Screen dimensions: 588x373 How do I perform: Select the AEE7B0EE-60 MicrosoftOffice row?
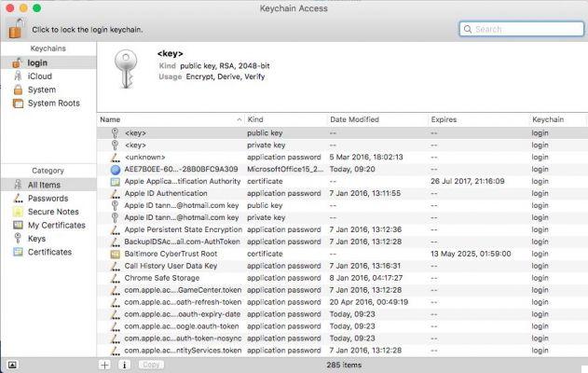pyautogui.click(x=342, y=169)
